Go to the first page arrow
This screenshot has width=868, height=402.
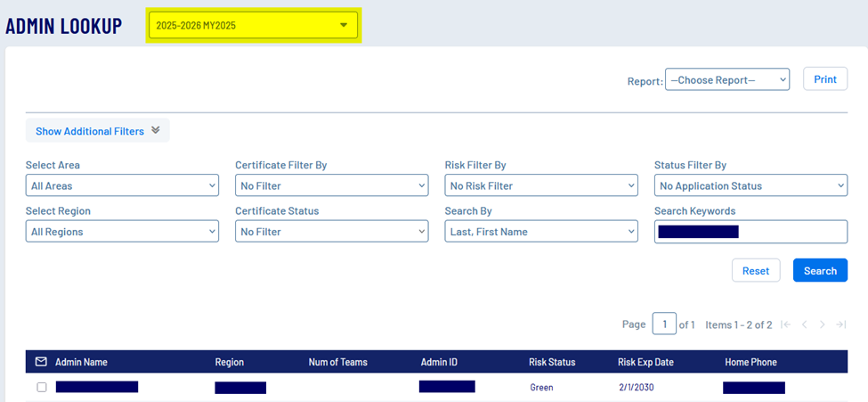(785, 324)
